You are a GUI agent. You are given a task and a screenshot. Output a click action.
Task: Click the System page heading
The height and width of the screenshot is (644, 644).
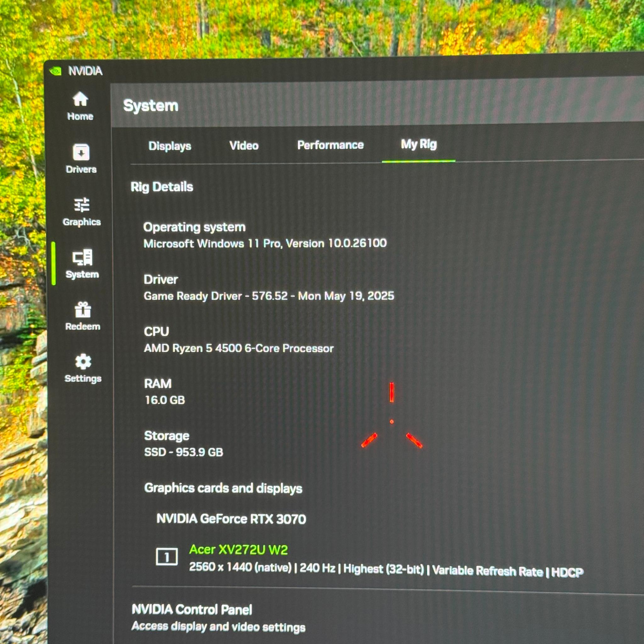click(x=151, y=106)
